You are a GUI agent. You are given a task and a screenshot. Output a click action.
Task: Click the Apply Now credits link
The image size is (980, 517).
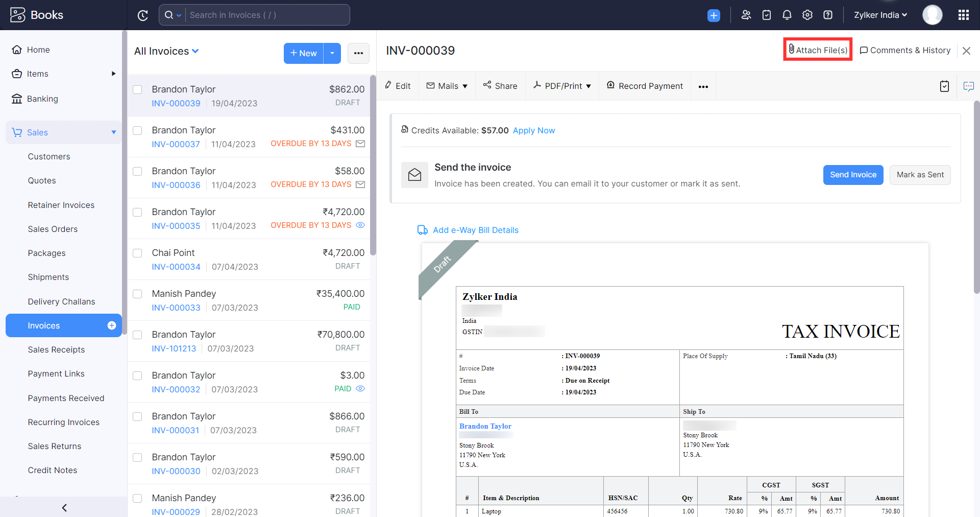(533, 130)
